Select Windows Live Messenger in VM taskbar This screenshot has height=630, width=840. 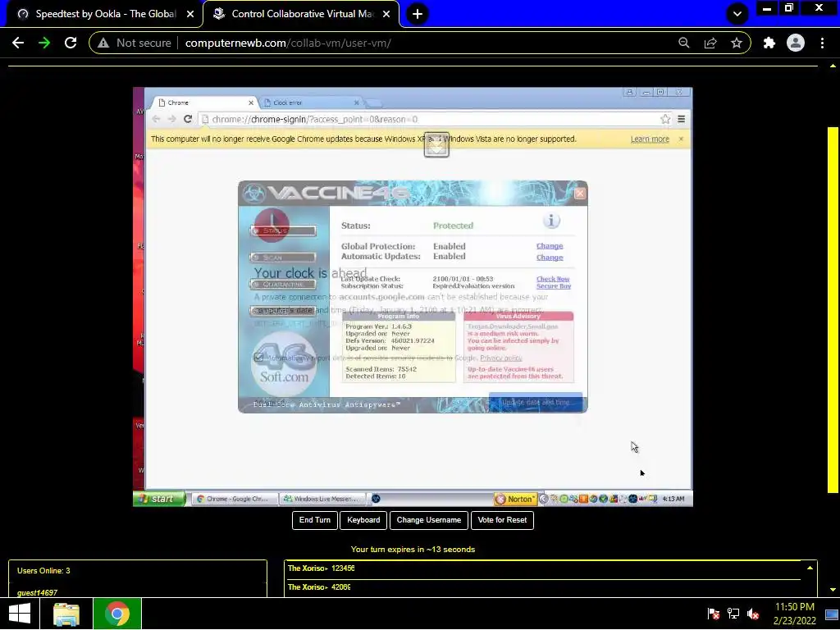(323, 499)
